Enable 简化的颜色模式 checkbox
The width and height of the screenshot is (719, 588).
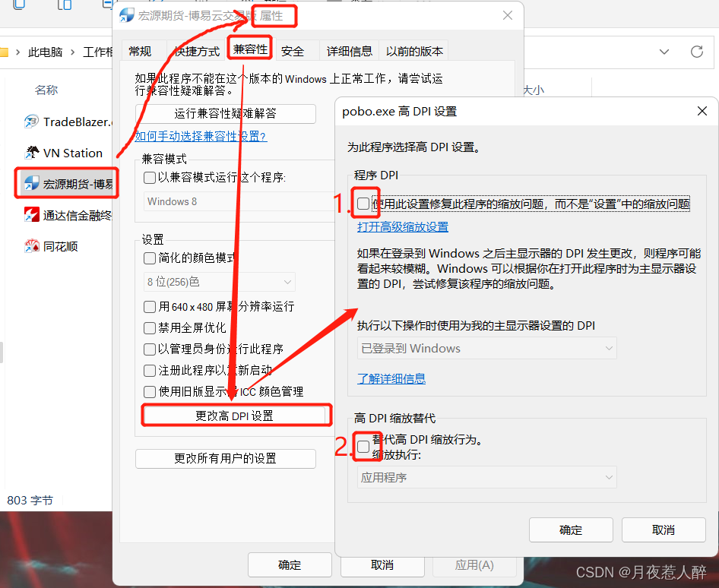point(150,258)
